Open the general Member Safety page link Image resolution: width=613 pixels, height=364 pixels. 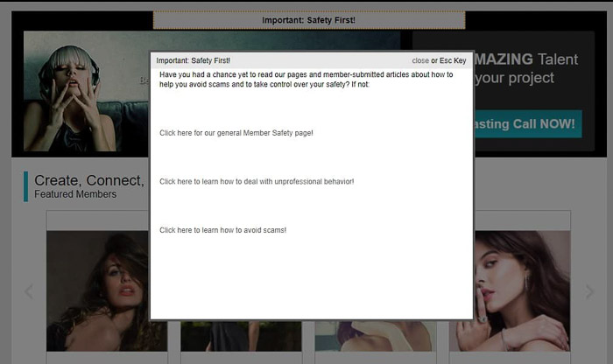coord(236,133)
